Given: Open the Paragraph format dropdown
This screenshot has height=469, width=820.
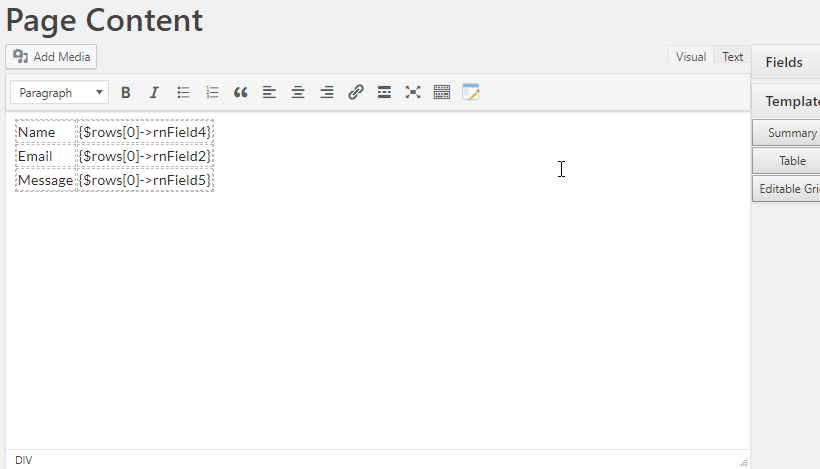Looking at the screenshot, I should (x=60, y=93).
